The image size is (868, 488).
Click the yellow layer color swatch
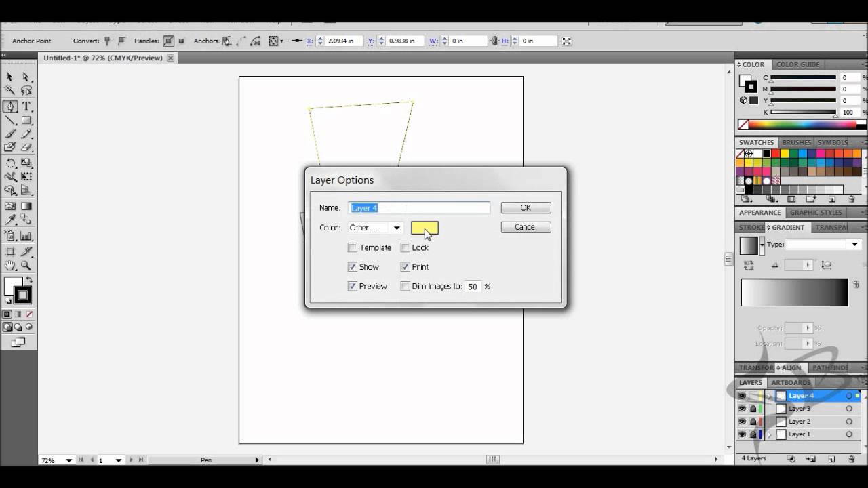coord(425,228)
